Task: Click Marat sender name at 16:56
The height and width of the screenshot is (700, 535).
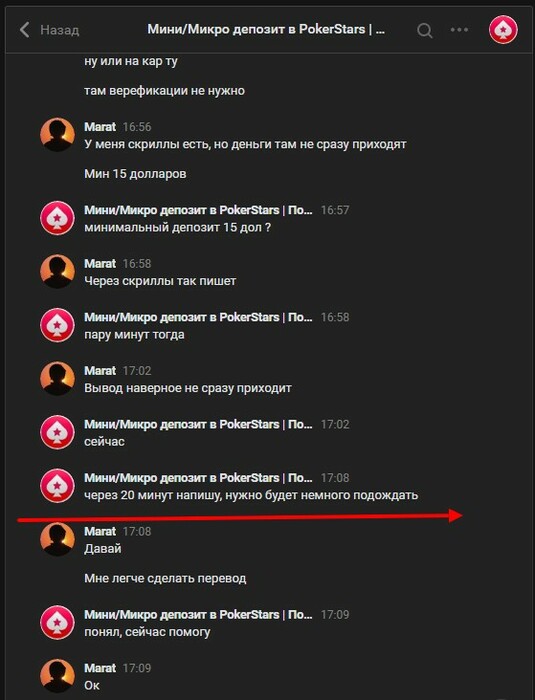Action: [100, 127]
